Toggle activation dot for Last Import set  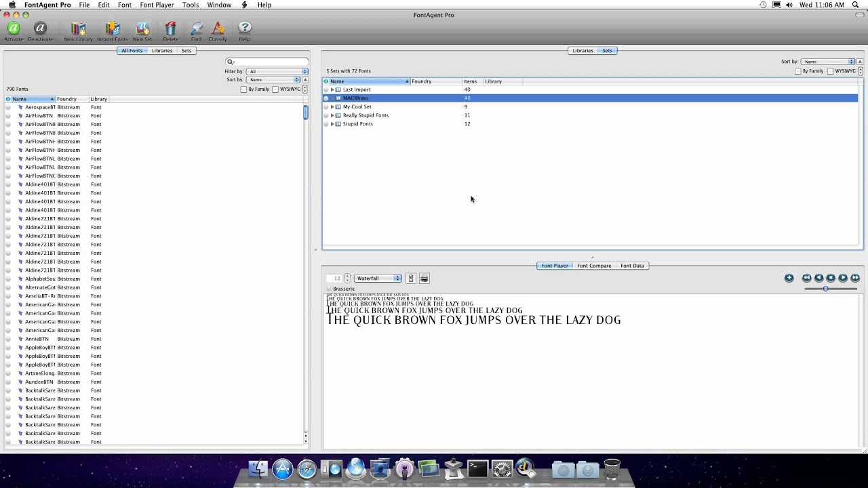tap(325, 89)
